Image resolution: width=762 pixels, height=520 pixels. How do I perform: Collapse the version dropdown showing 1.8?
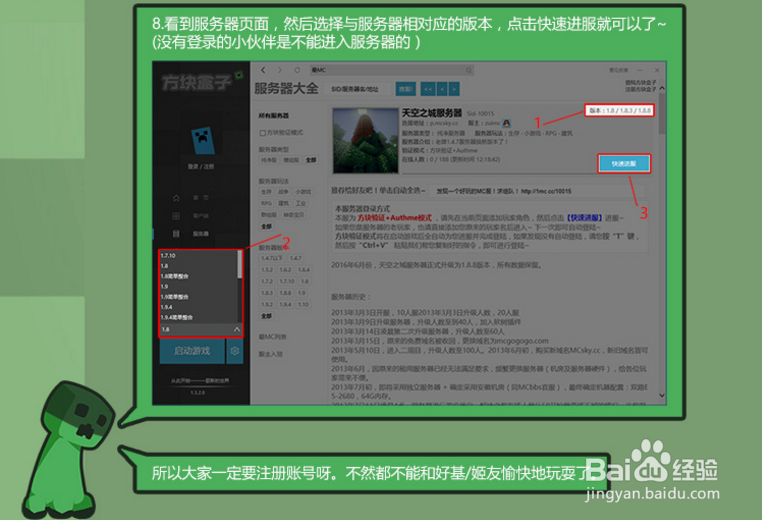[237, 329]
